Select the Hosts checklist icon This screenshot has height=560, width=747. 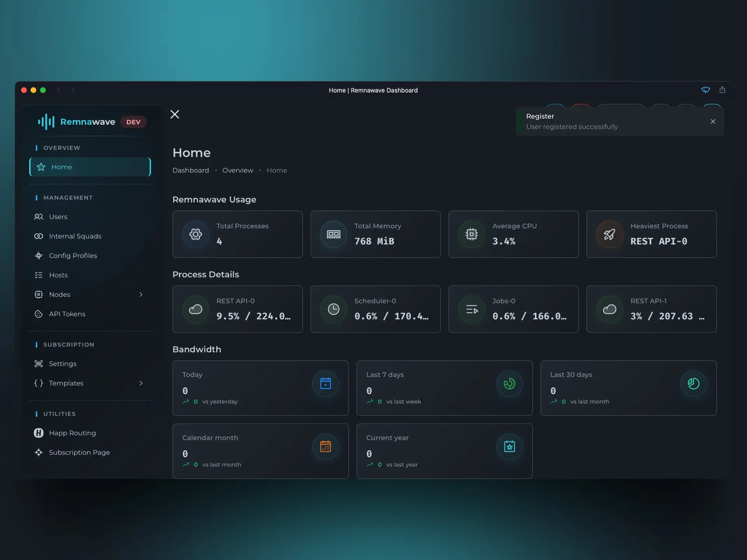[39, 275]
